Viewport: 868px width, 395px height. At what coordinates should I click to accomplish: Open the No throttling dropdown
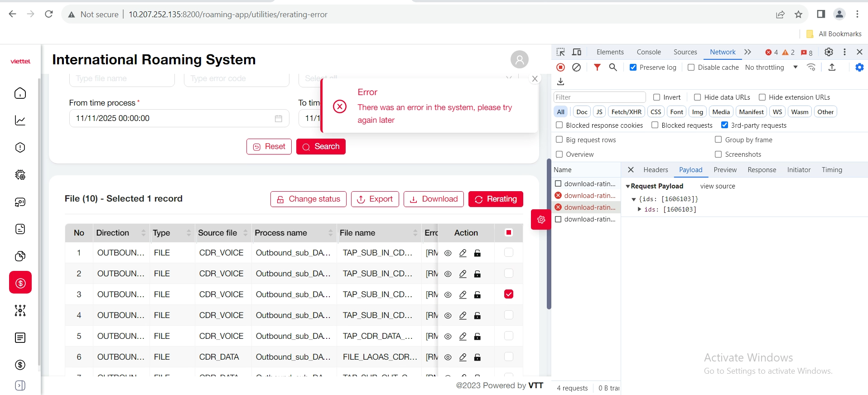[771, 67]
